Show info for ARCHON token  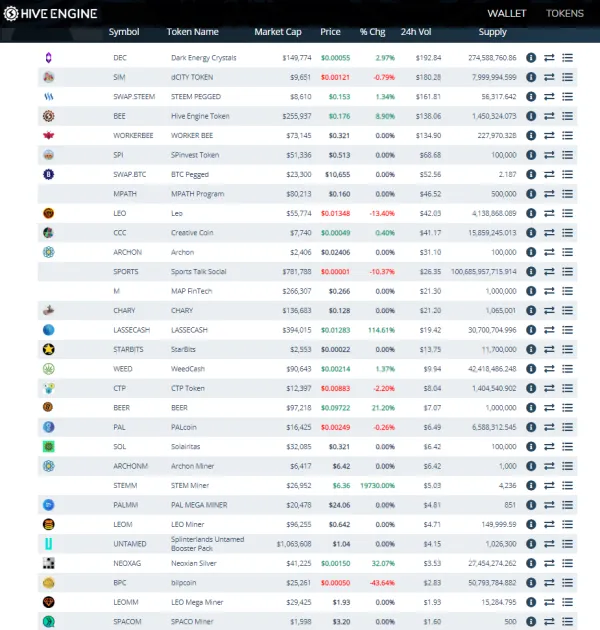(531, 252)
